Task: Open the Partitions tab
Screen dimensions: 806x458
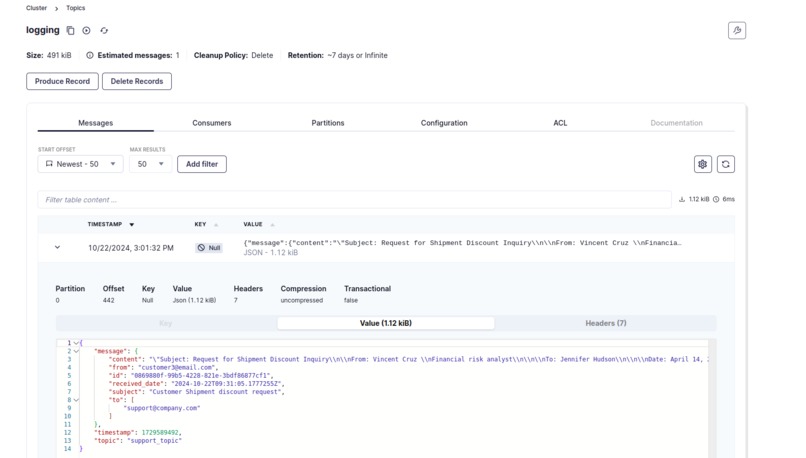Action: tap(328, 123)
